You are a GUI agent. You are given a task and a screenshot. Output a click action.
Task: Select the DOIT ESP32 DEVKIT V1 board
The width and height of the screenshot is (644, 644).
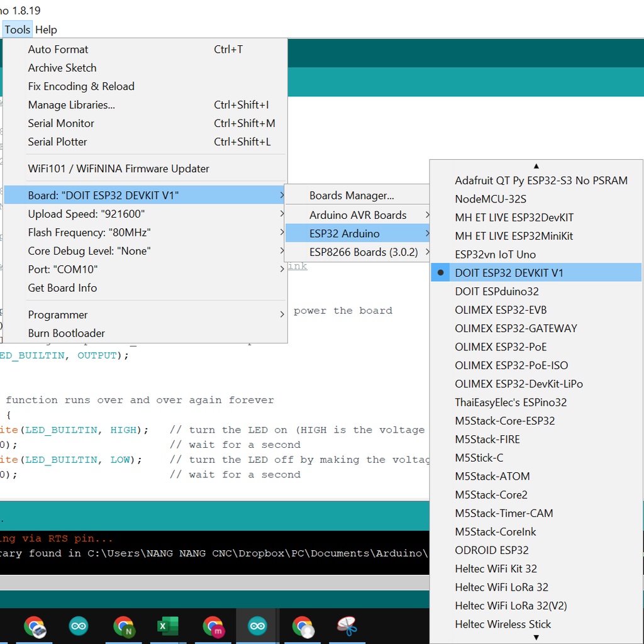509,273
